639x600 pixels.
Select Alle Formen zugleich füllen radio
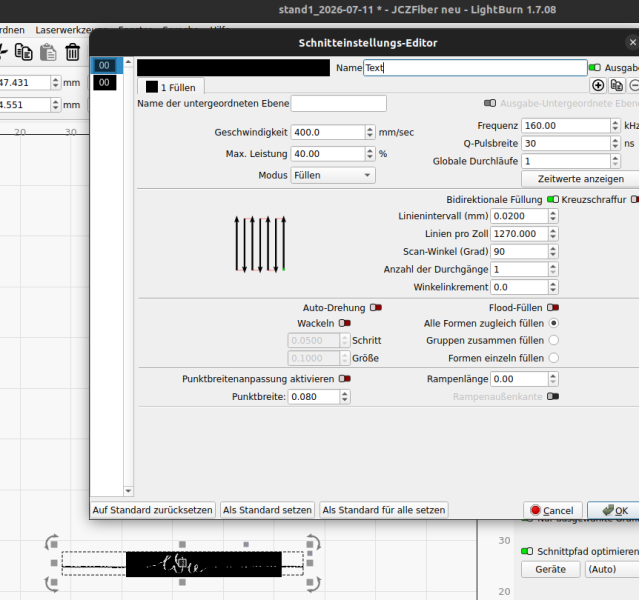[x=553, y=323]
